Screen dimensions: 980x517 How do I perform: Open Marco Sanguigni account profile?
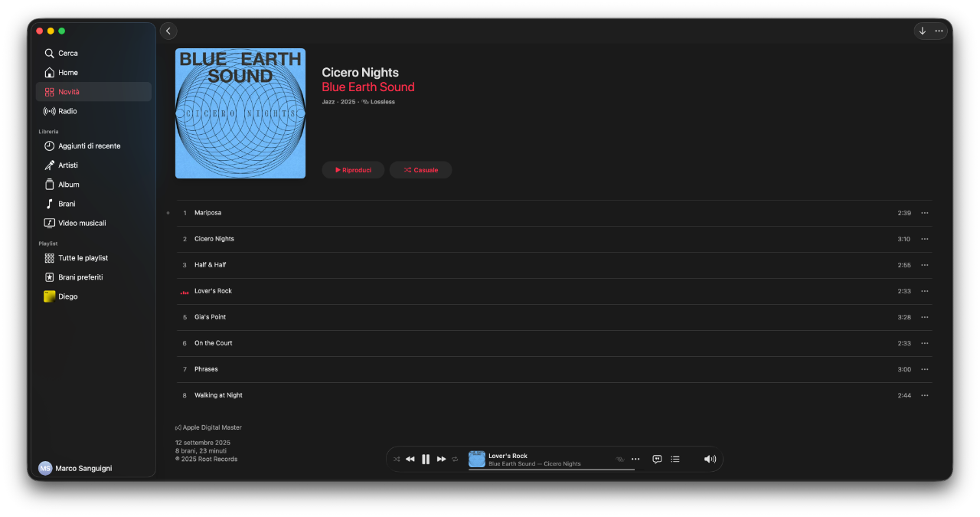75,468
